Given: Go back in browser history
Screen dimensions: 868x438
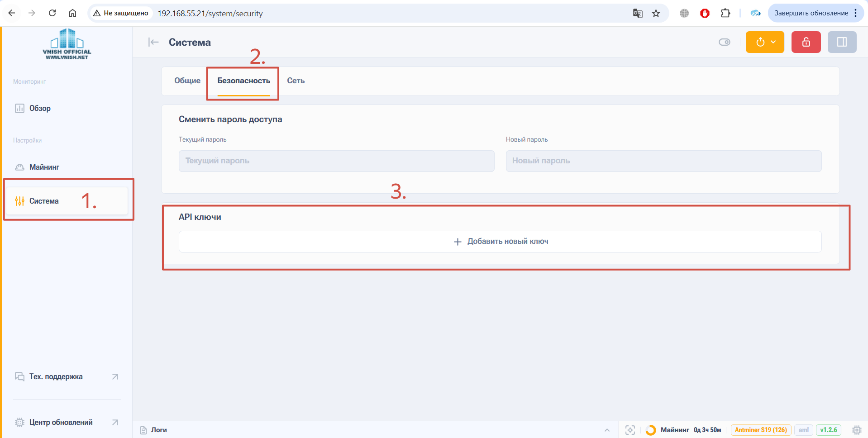Looking at the screenshot, I should click(x=12, y=13).
